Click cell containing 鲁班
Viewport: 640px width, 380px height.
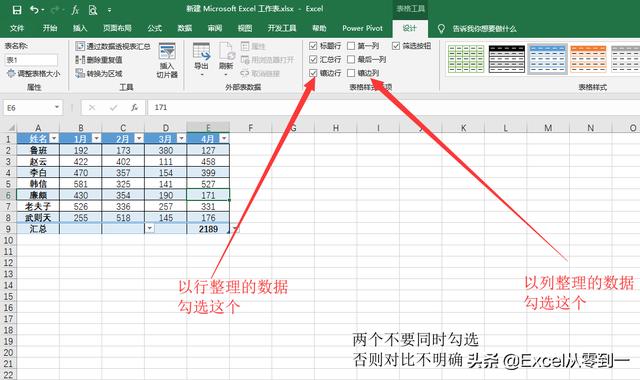[x=38, y=150]
